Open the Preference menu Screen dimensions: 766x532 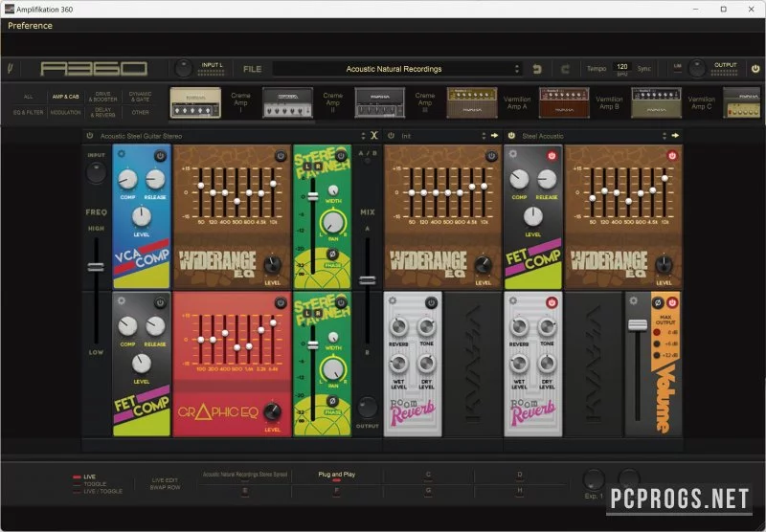30,26
